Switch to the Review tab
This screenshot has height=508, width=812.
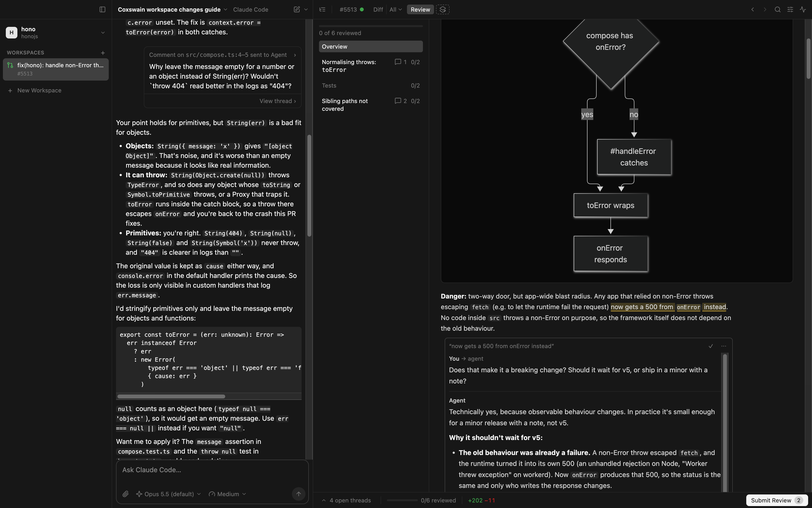tap(420, 9)
